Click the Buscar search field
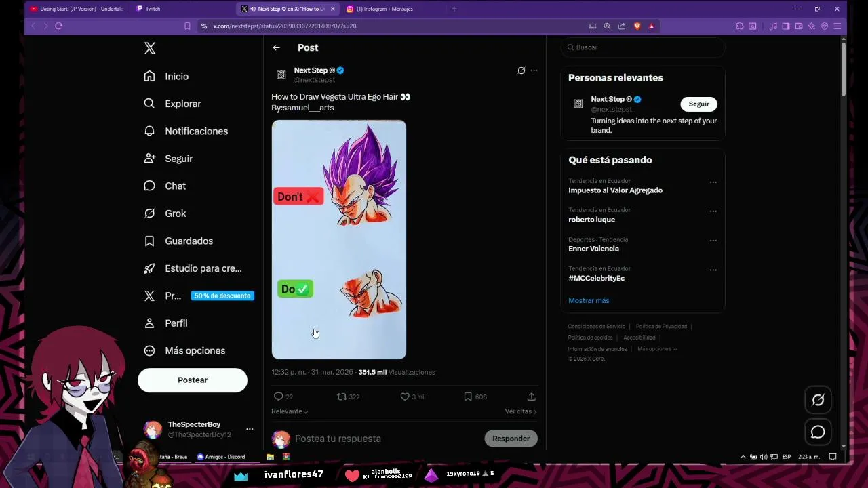Screen dimensions: 868x488 (643, 47)
